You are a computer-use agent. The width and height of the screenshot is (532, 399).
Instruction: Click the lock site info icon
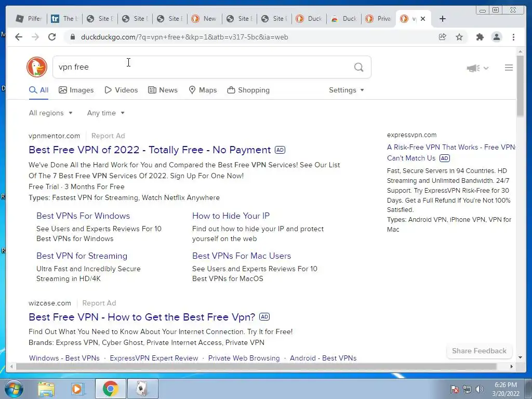tap(72, 37)
